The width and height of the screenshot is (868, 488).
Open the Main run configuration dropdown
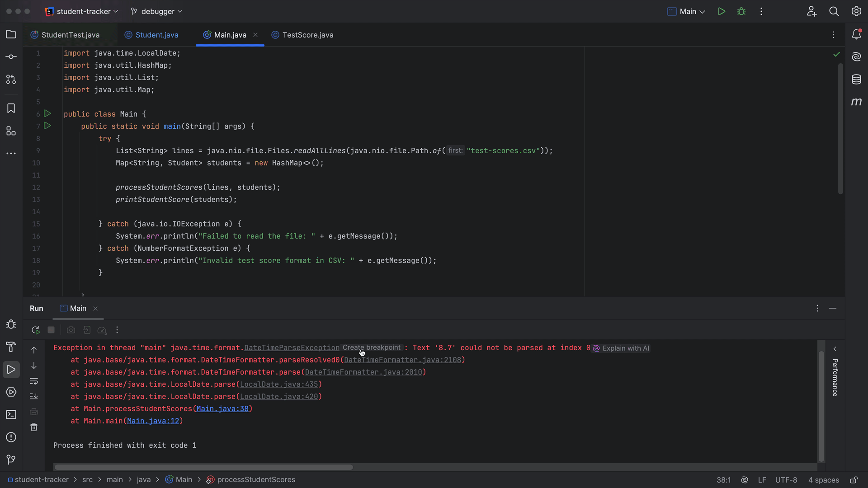point(686,12)
